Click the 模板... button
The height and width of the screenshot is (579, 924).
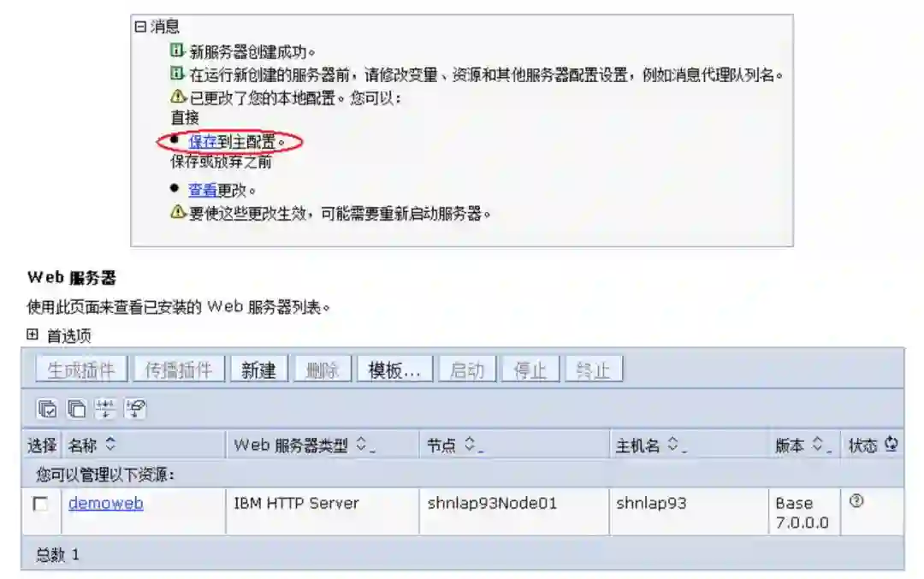coord(394,370)
